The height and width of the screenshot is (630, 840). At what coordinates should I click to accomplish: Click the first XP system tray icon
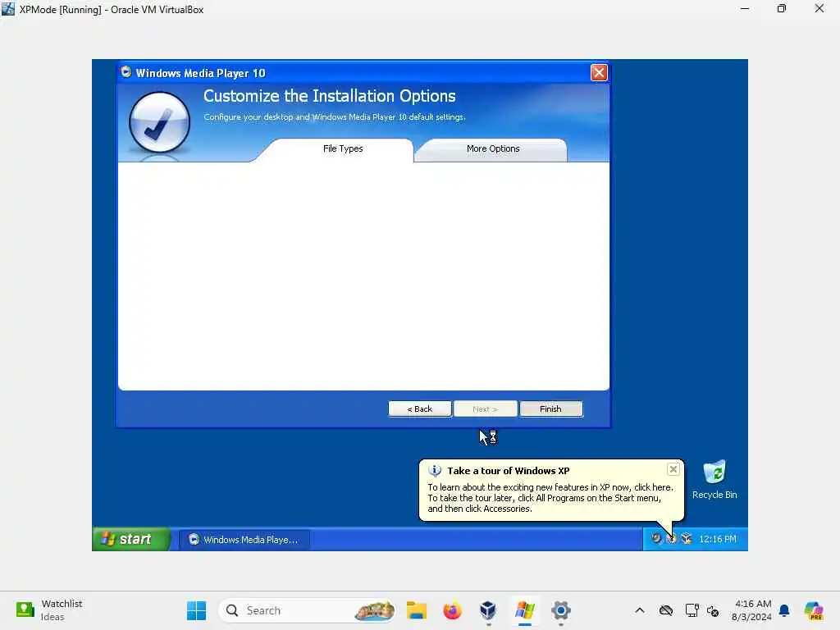point(655,538)
